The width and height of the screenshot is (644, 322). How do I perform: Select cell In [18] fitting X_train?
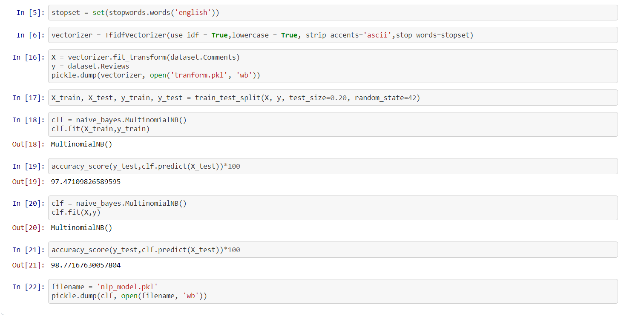pyautogui.click(x=333, y=124)
